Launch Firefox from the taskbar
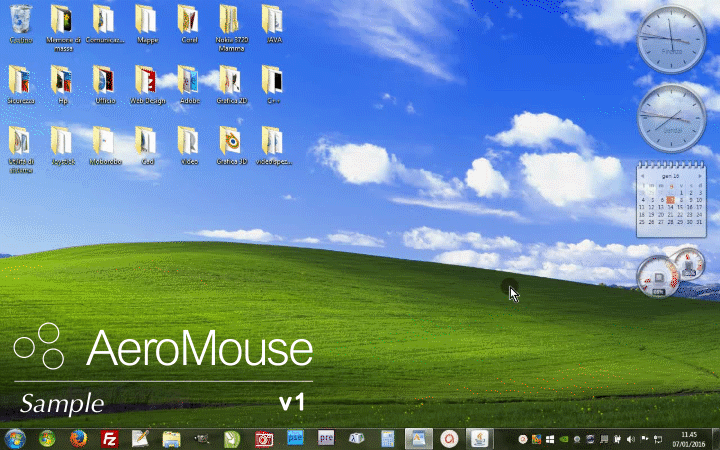The image size is (720, 450). (79, 439)
